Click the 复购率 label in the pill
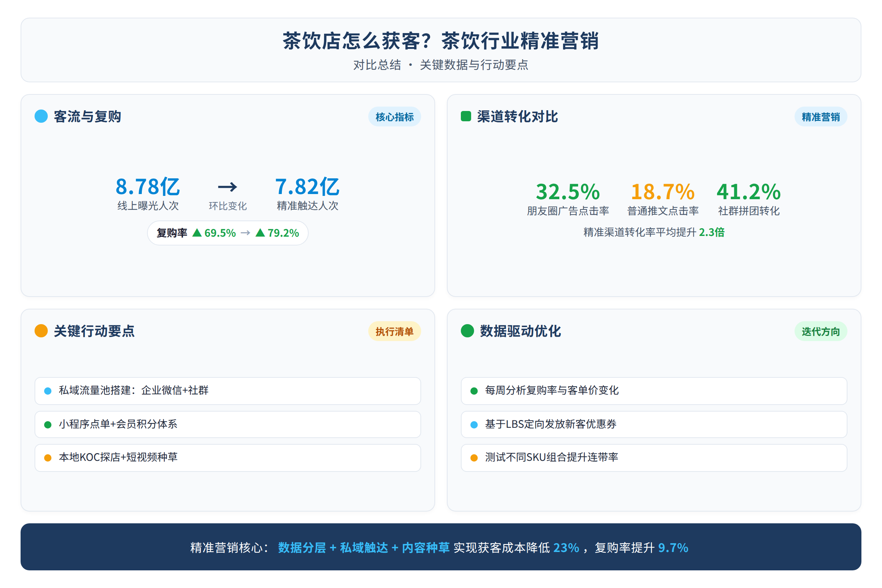The width and height of the screenshot is (882, 588). [x=172, y=233]
